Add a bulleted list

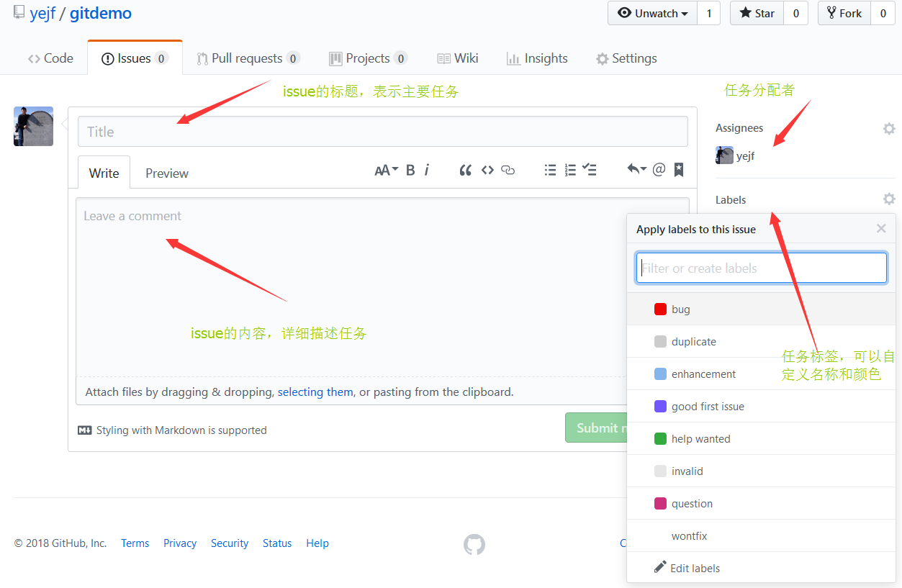[x=550, y=170]
